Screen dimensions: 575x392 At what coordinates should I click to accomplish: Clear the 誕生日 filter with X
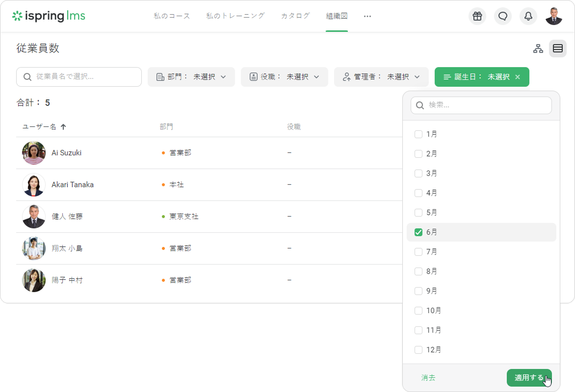518,77
